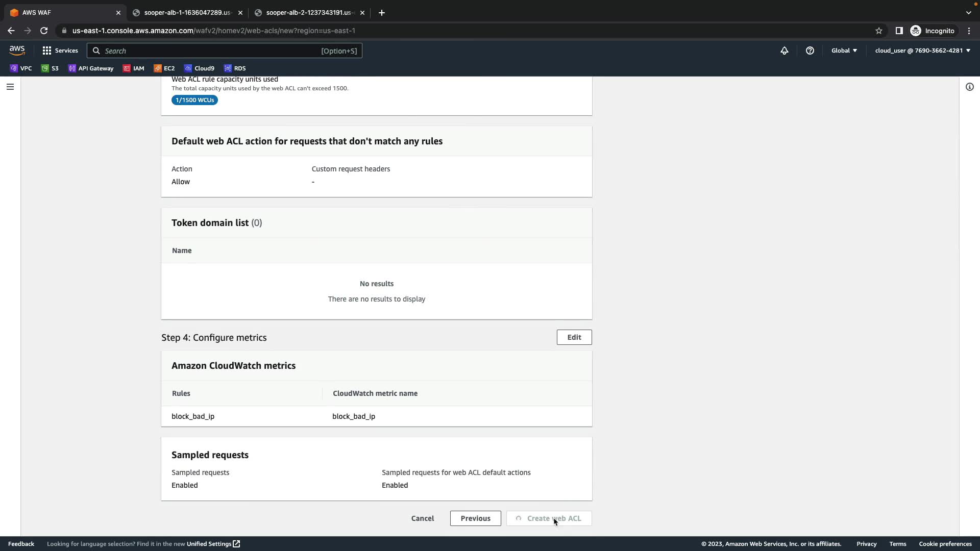Open the help question mark icon
This screenshot has width=980, height=551.
(810, 51)
